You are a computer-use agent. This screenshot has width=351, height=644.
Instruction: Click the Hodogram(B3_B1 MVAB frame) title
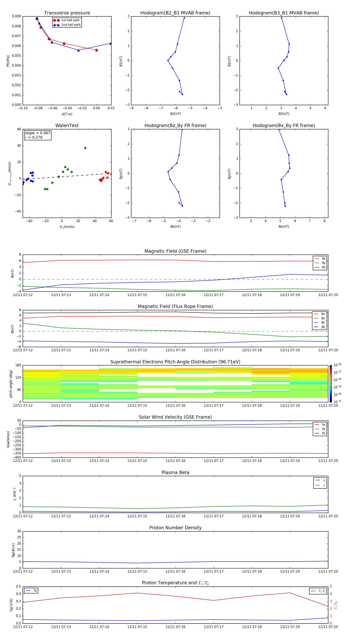pos(284,13)
